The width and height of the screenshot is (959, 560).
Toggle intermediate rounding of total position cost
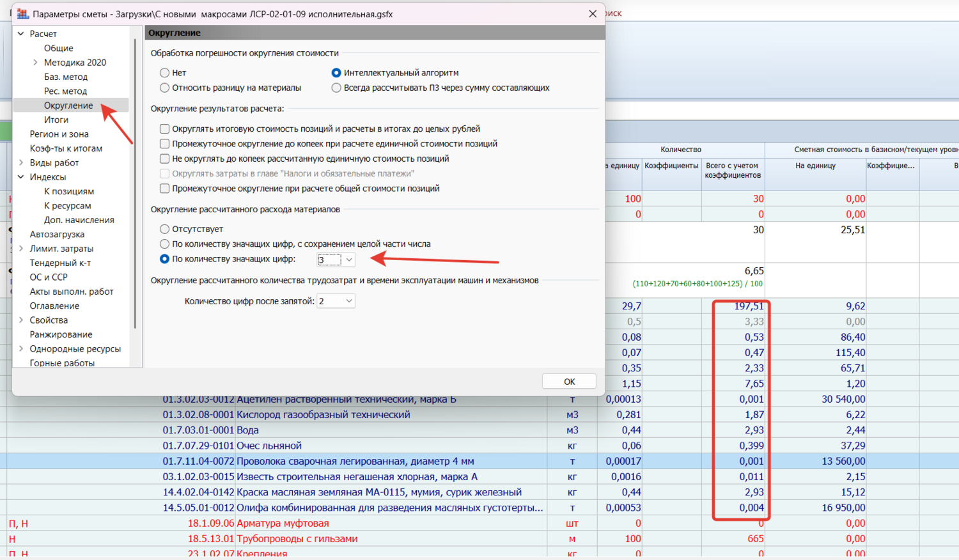(165, 189)
